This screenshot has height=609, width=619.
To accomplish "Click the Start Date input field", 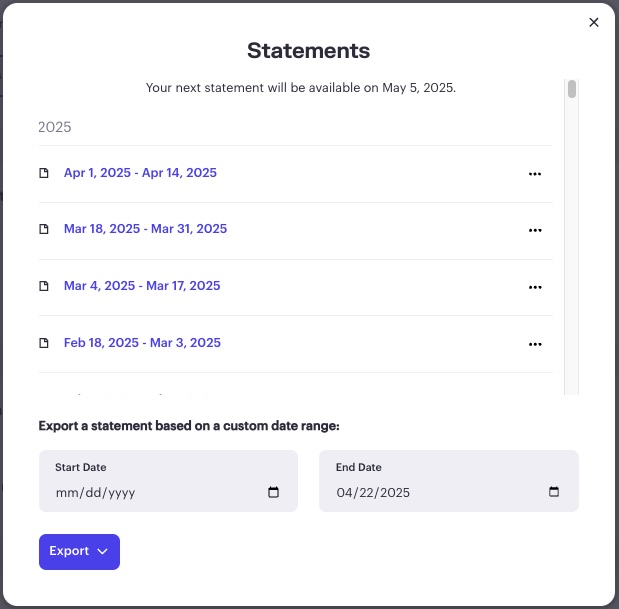I will (x=168, y=481).
